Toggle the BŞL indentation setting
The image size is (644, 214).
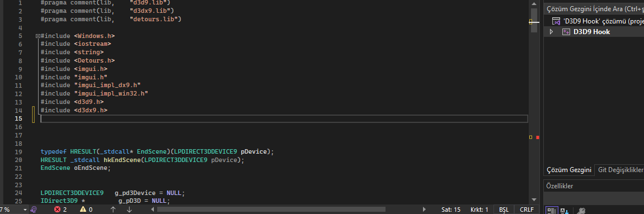504,210
